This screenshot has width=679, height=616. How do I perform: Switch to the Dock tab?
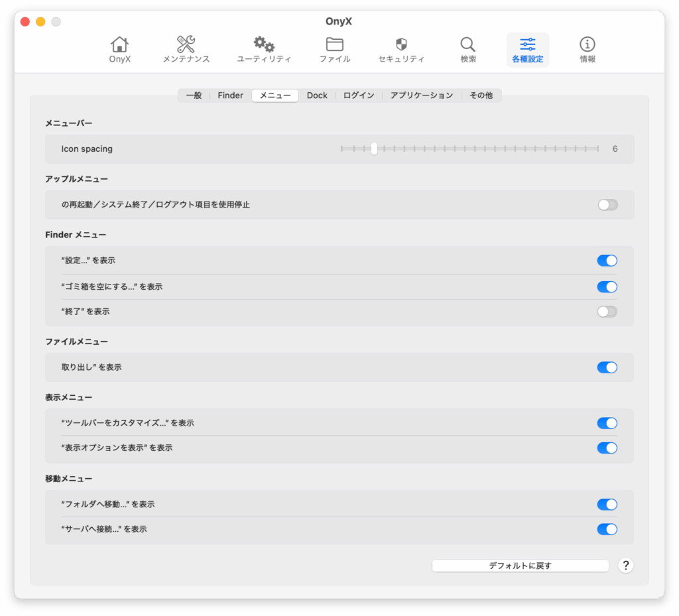pyautogui.click(x=317, y=95)
